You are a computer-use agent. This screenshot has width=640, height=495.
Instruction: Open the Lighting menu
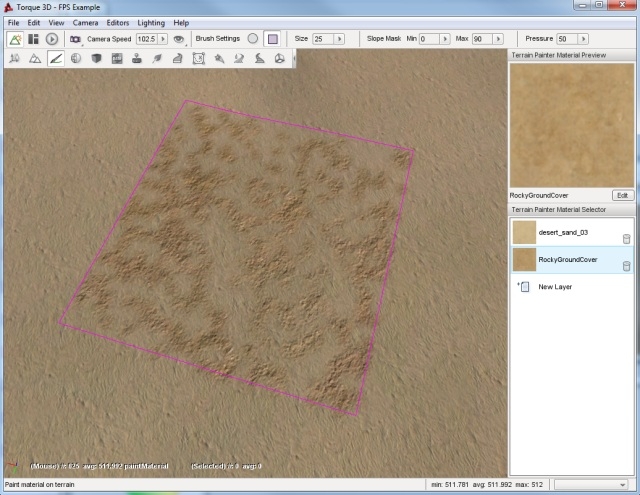tap(153, 22)
